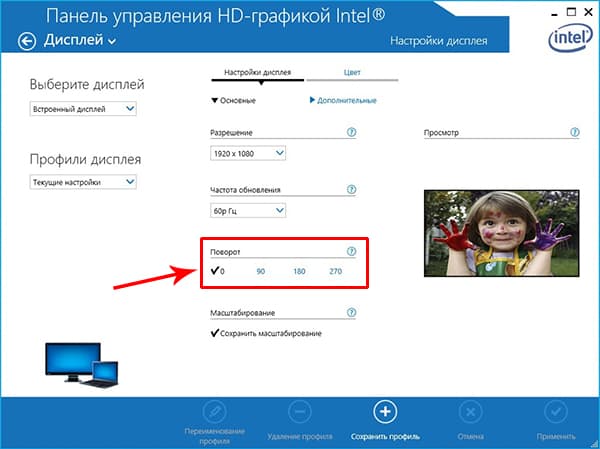600x449 pixels.
Task: Click the Сохранить профиль plus icon
Action: pyautogui.click(x=385, y=412)
